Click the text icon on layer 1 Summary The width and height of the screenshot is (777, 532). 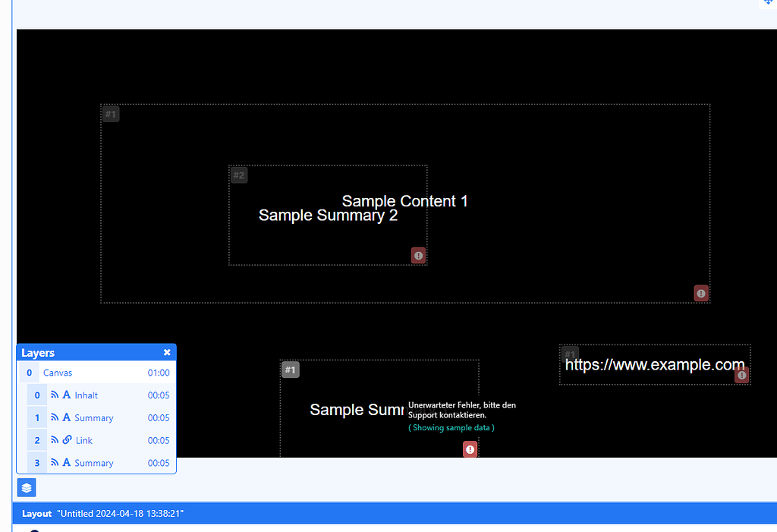click(67, 417)
